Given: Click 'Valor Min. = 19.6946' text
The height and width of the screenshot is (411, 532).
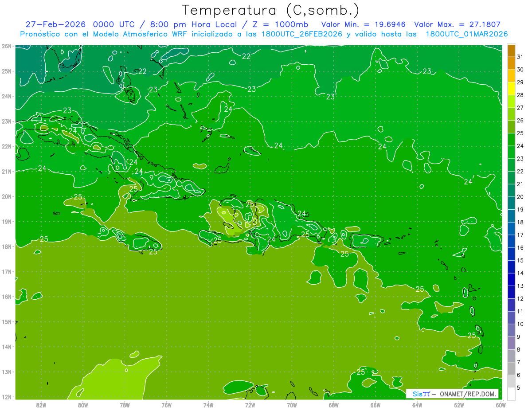Looking at the screenshot, I should coord(364,24).
